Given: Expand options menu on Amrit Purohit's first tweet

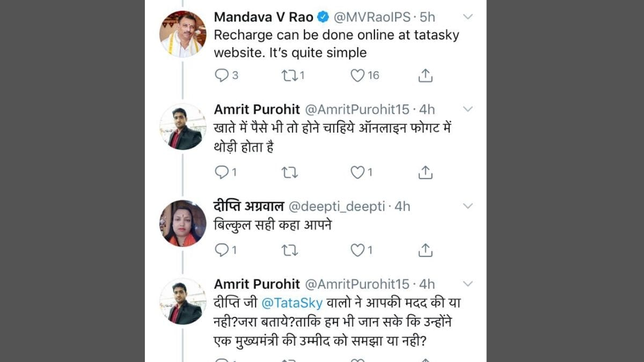Looking at the screenshot, I should tap(468, 109).
